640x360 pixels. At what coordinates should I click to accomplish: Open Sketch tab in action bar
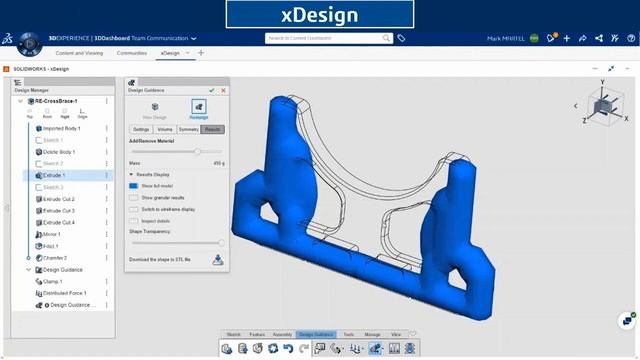click(233, 334)
